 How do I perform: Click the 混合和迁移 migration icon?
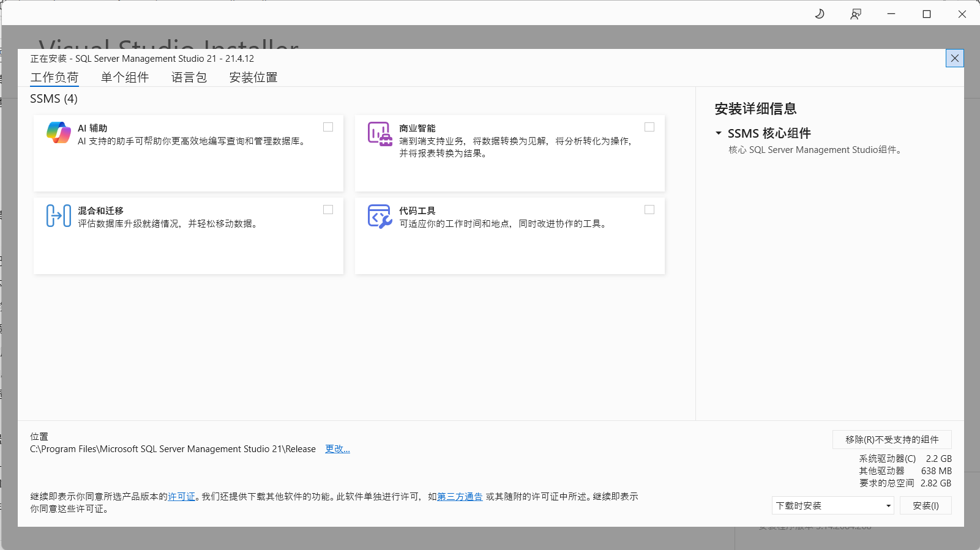[x=59, y=215]
